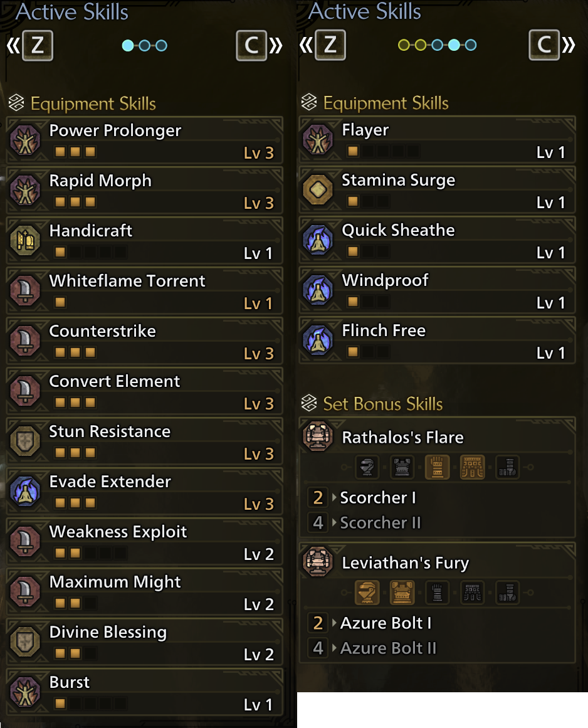Select the Flinch Free skill row
The height and width of the screenshot is (728, 588).
coord(437,340)
